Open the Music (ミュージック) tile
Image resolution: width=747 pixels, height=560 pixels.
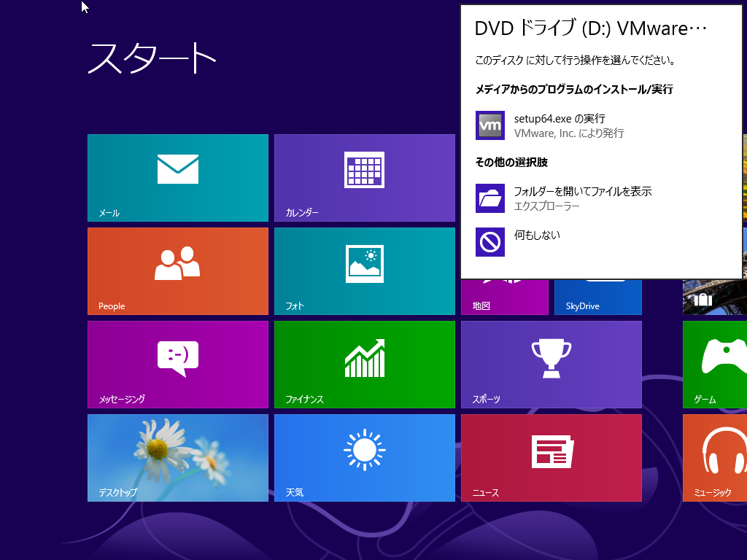click(715, 458)
